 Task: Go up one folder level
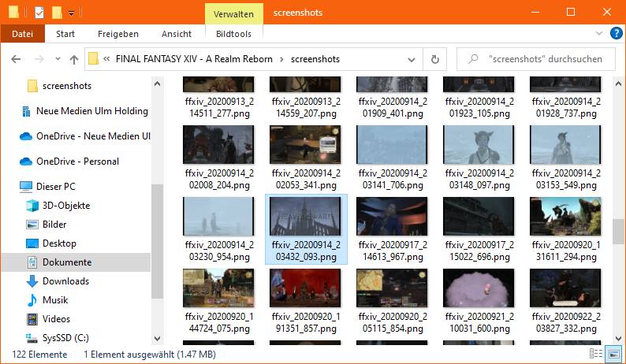point(74,59)
